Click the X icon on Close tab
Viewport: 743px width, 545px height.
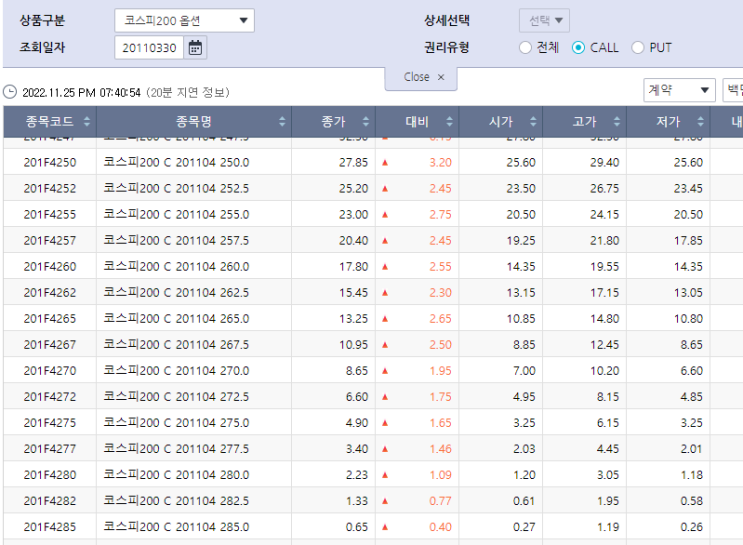point(441,77)
